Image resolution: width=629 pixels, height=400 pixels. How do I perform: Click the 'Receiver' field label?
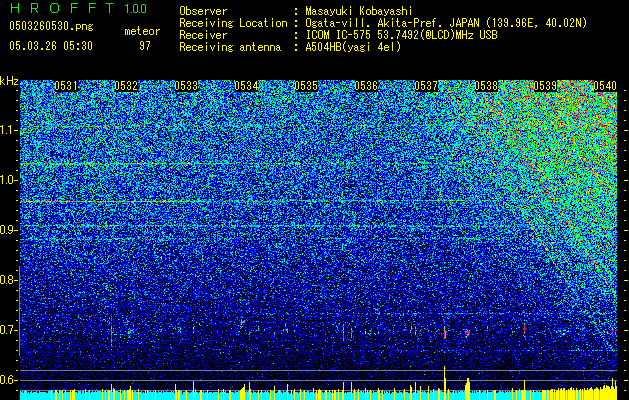[203, 35]
